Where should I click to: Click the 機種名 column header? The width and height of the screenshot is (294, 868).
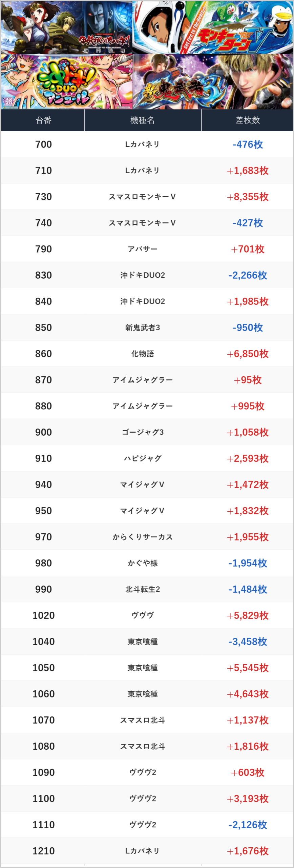(x=142, y=120)
